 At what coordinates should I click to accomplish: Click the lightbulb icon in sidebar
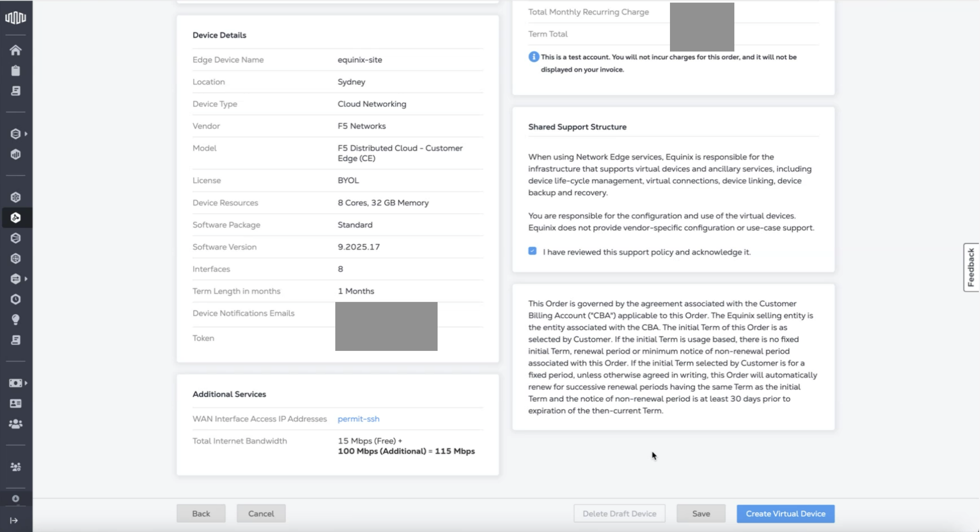(15, 319)
